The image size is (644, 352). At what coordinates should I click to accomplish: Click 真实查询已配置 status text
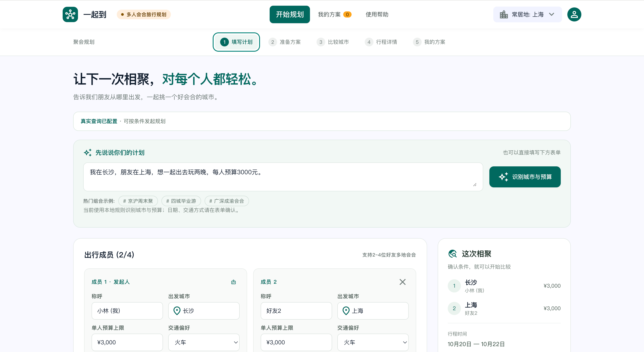[99, 121]
